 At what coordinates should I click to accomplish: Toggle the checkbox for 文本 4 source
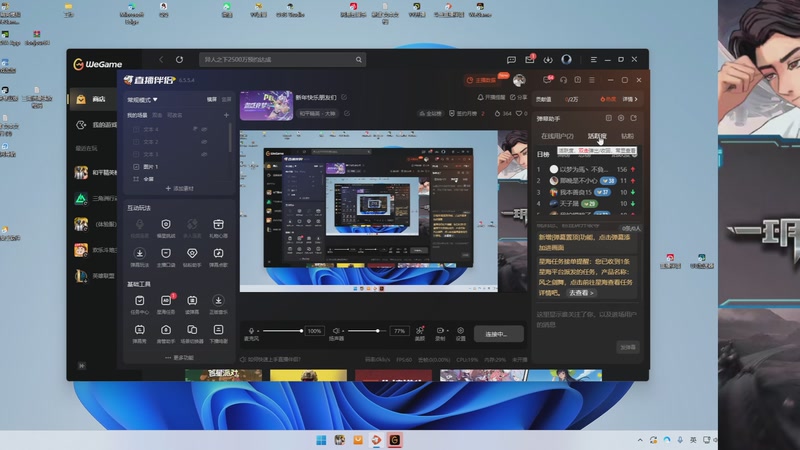pyautogui.click(x=136, y=129)
